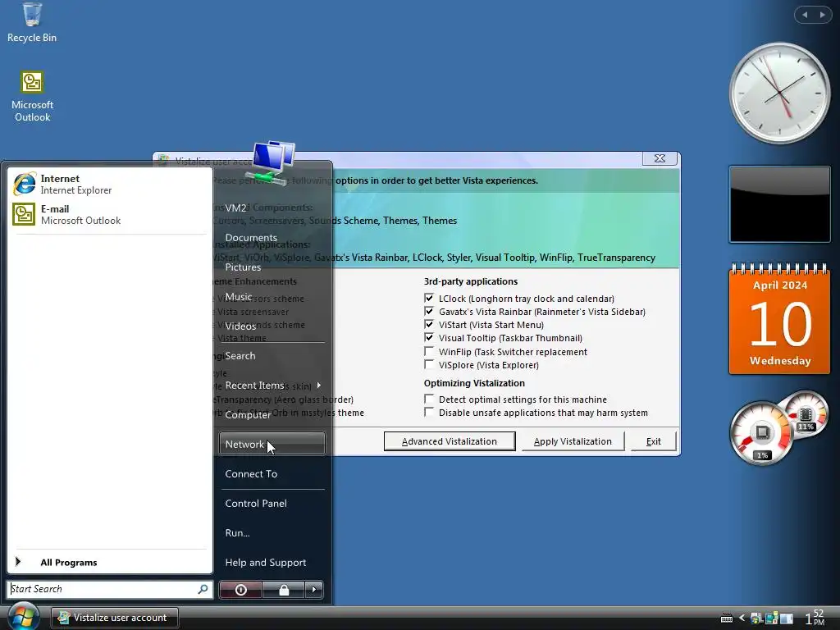Viewport: 840px width, 630px height.
Task: Click the sidebar tray icon beside the clock
Action: click(x=786, y=619)
